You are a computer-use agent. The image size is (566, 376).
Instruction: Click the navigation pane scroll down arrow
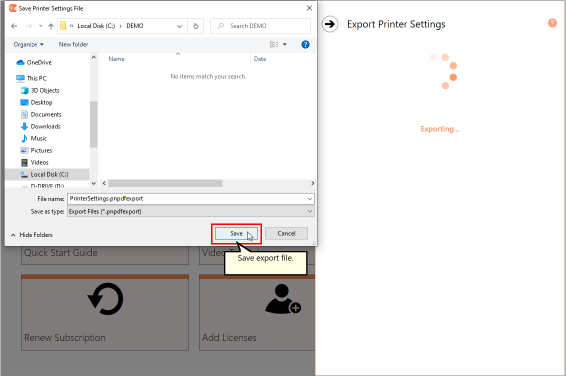coord(93,183)
